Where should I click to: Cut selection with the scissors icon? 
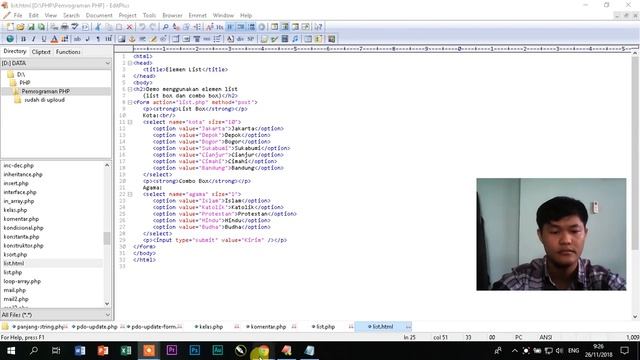point(98,27)
